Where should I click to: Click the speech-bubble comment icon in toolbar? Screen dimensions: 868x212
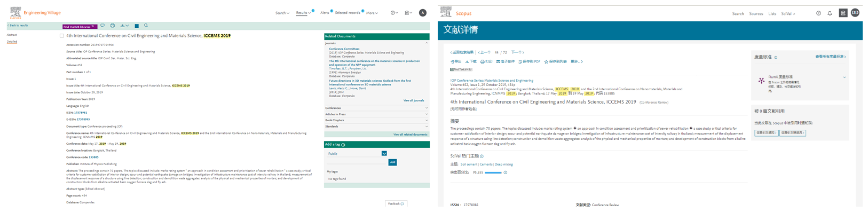click(102, 26)
